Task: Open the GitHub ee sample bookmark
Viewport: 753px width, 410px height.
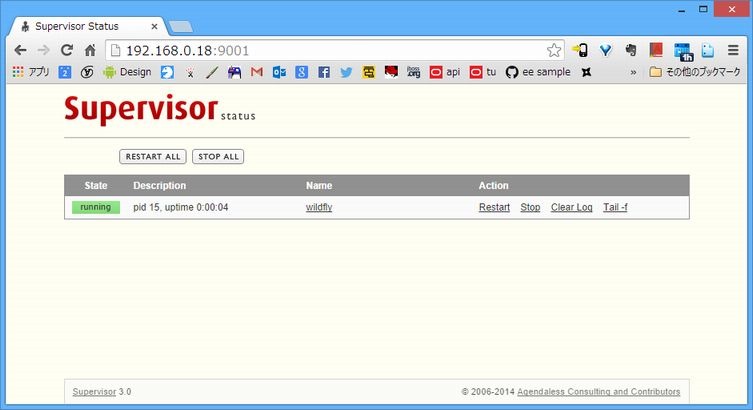Action: 539,72
